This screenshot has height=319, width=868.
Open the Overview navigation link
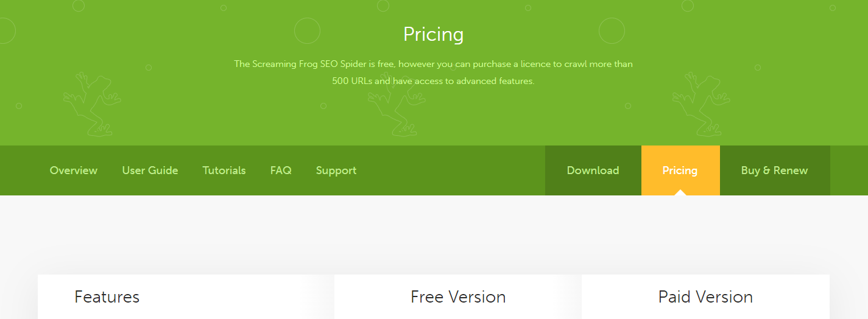(x=74, y=170)
